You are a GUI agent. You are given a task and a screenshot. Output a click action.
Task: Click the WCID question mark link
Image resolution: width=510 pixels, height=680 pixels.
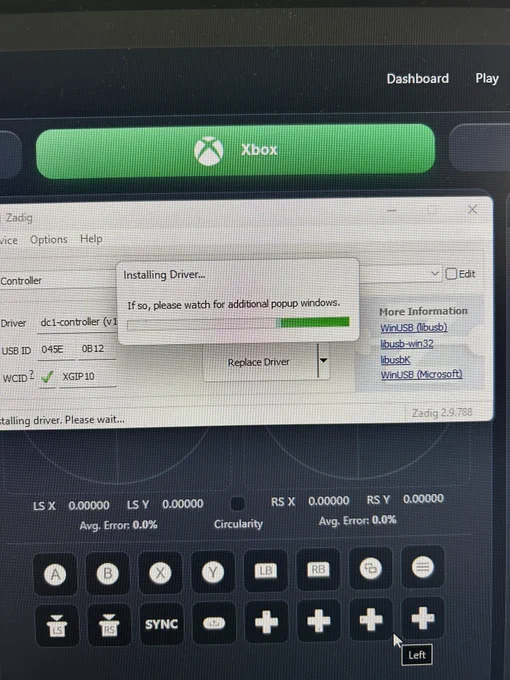click(31, 375)
